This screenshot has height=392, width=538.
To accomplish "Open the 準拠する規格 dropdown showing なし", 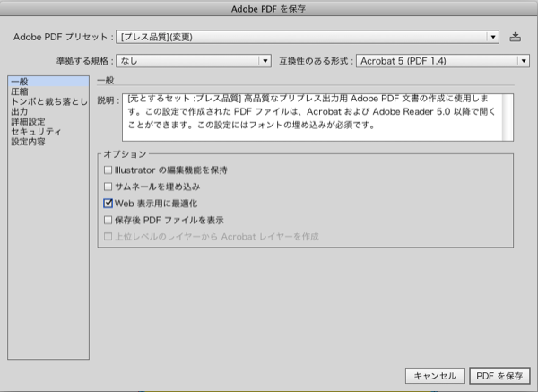I will pos(194,61).
